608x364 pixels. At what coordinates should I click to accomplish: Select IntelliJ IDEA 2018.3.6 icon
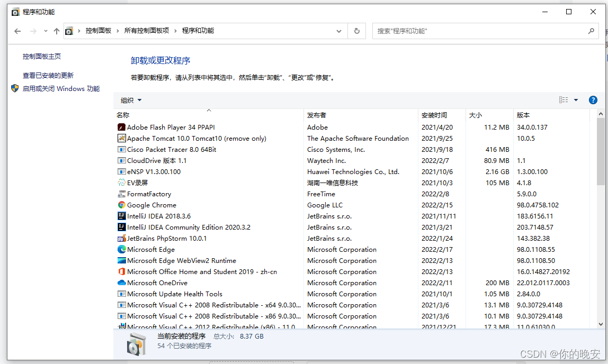point(121,216)
